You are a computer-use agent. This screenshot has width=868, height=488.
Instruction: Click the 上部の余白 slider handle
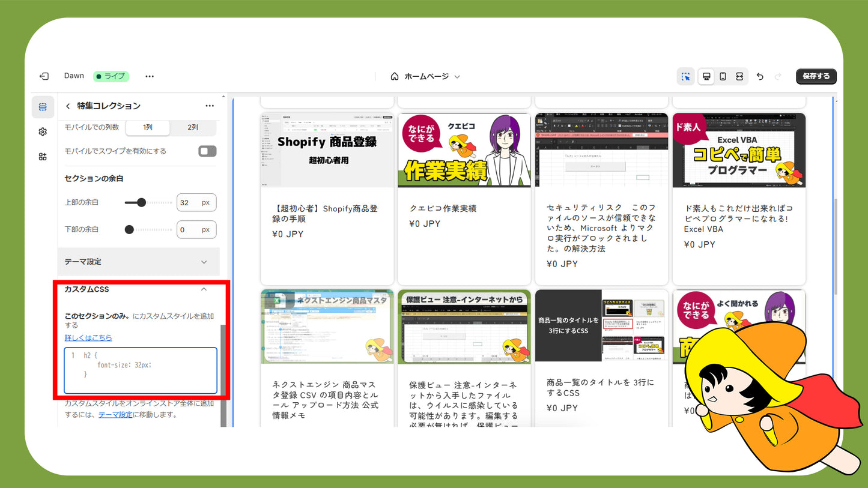pos(141,202)
